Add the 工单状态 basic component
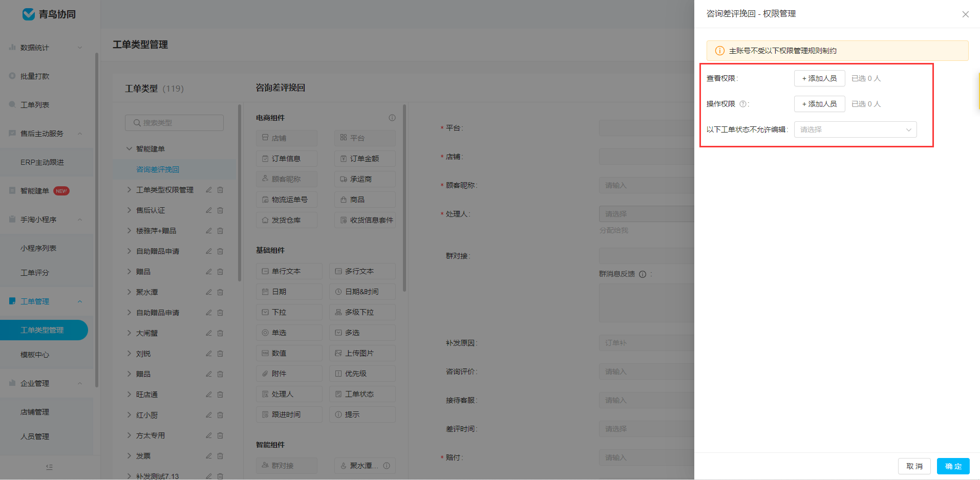The height and width of the screenshot is (480, 980). click(x=363, y=394)
